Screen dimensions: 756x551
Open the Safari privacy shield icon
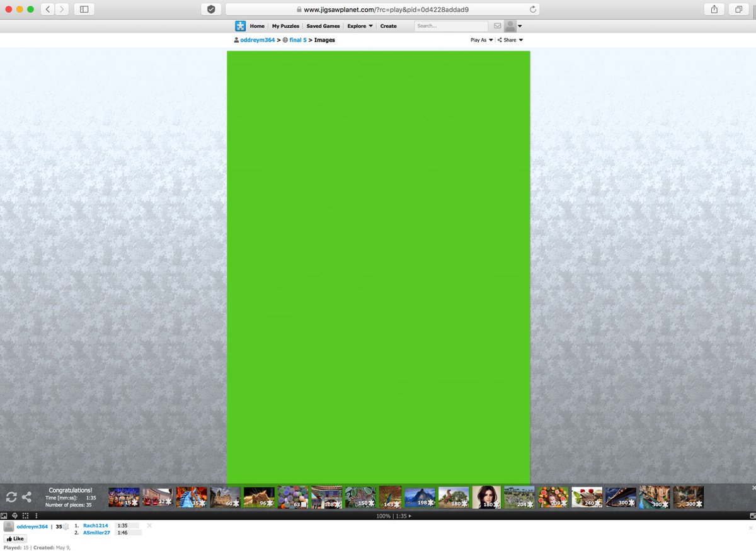[x=211, y=9]
